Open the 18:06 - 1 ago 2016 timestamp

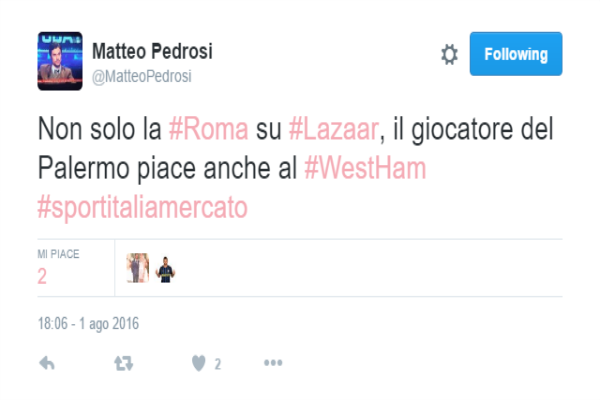(88, 323)
